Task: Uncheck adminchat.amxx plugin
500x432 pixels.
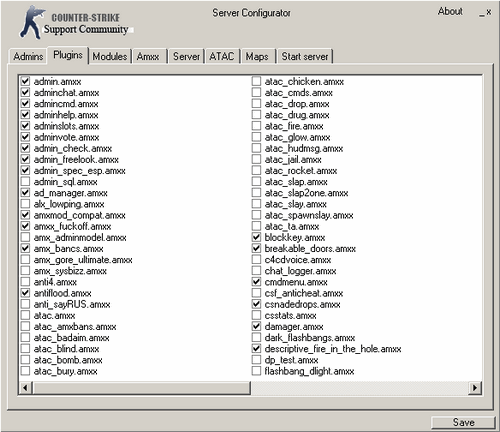Action: (25, 92)
